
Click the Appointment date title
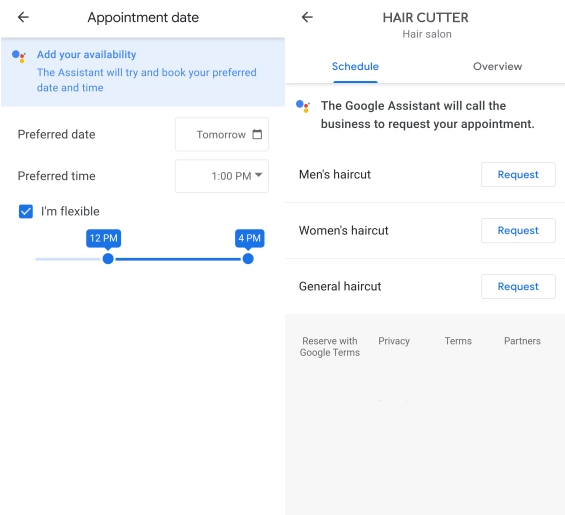coord(143,18)
